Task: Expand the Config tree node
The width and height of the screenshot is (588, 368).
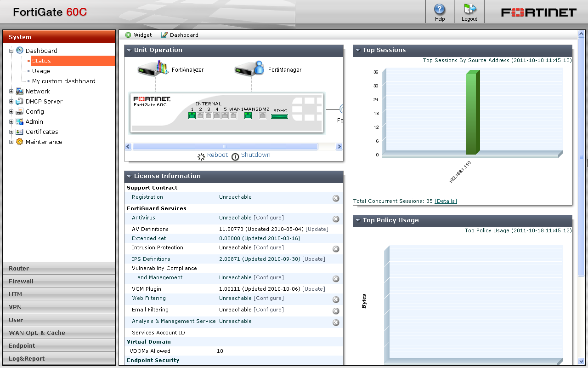Action: click(11, 111)
